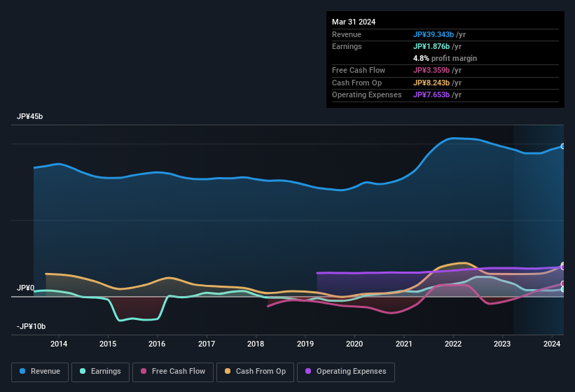Click the Revenue line end-point marker

563,146
